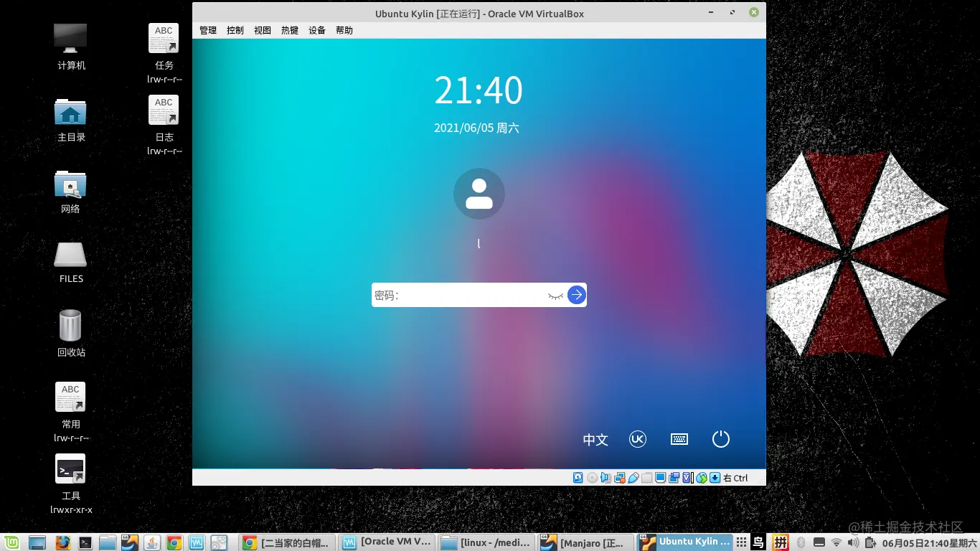Select the FILES drive desktop icon
980x551 pixels.
point(71,262)
